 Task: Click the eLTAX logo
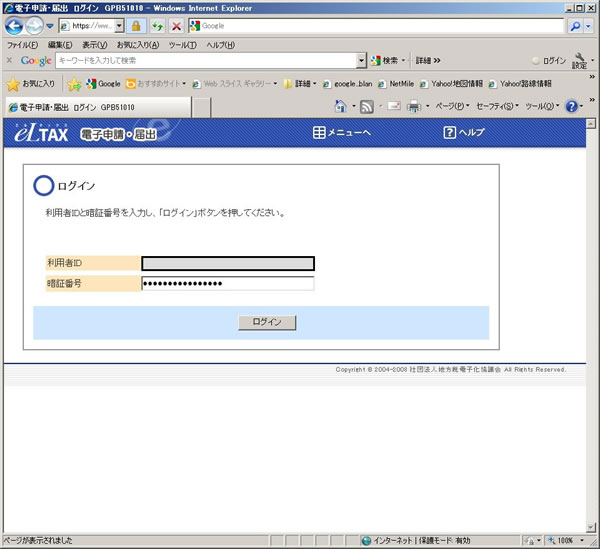(x=41, y=133)
